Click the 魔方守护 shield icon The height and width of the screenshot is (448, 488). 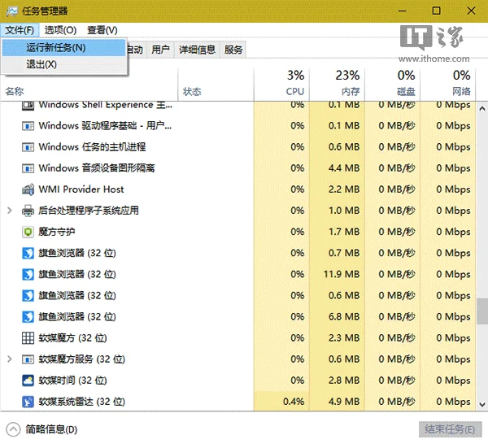click(28, 232)
